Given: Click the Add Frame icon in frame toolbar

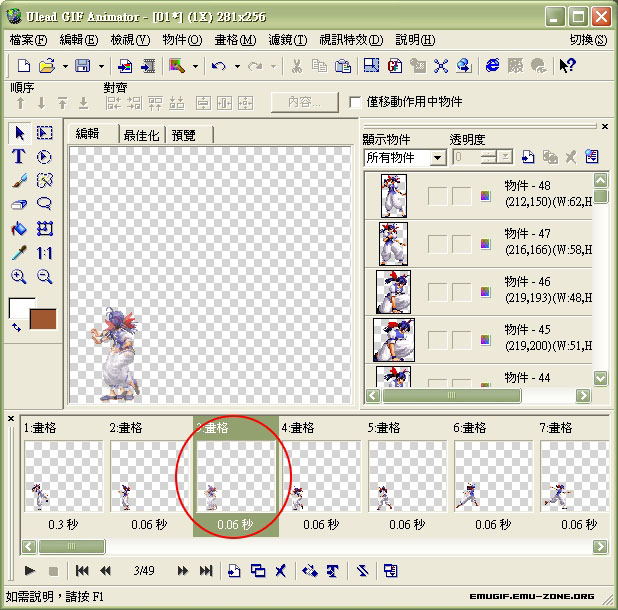Looking at the screenshot, I should pyautogui.click(x=235, y=571).
